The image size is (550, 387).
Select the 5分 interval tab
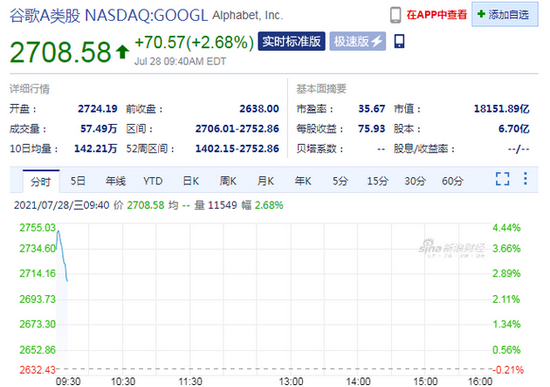(x=340, y=181)
